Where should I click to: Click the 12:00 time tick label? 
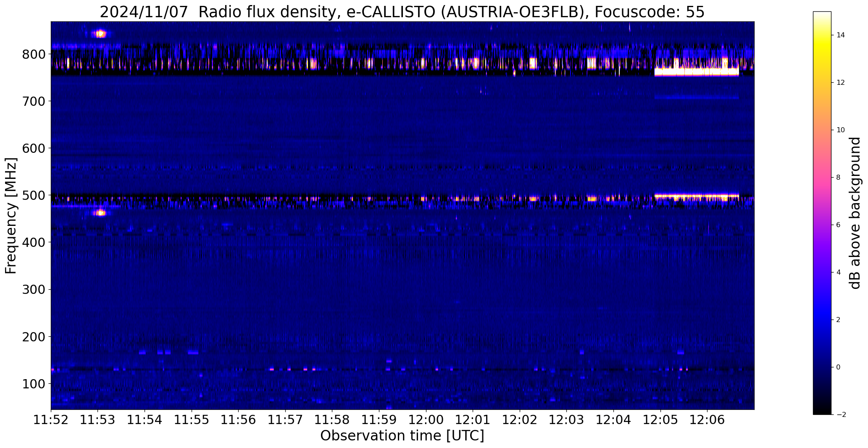[426, 420]
